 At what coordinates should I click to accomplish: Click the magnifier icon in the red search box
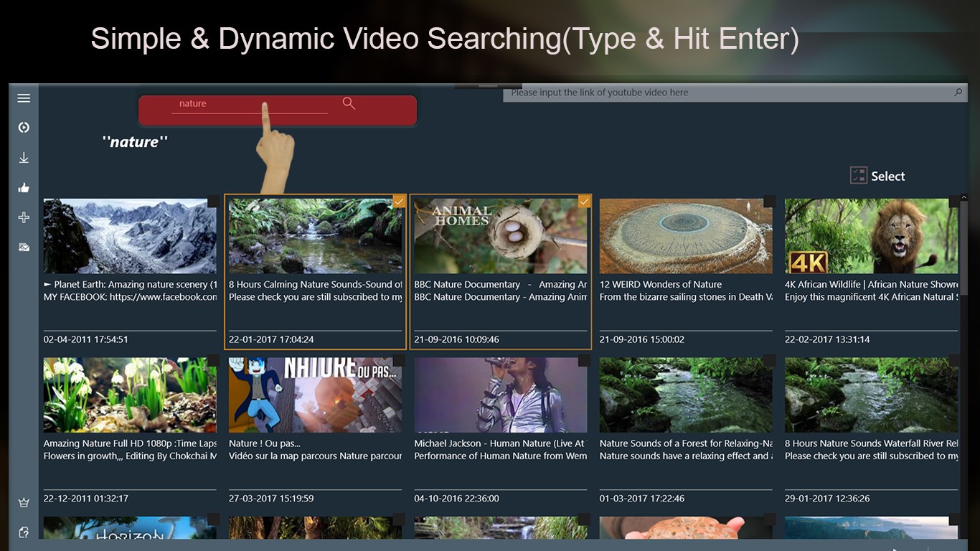349,103
